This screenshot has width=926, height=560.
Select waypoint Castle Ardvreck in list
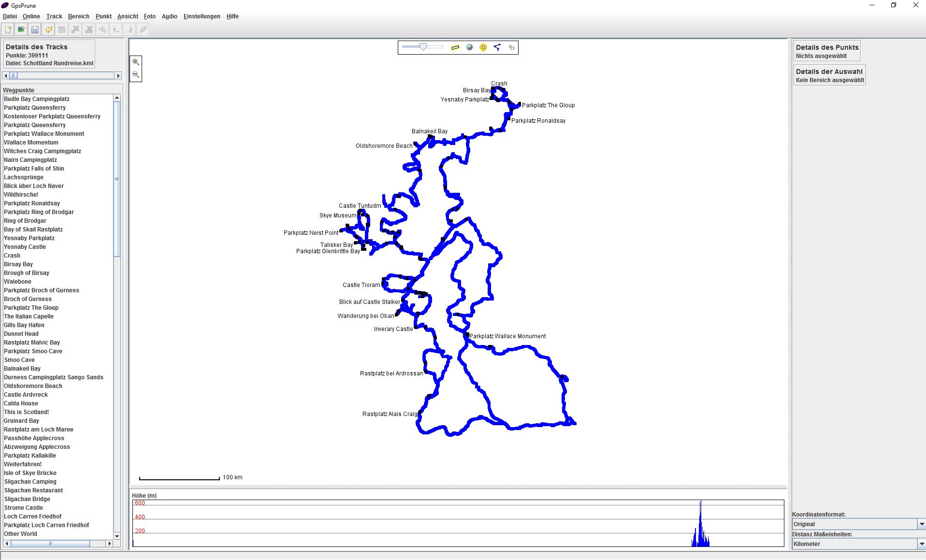click(x=26, y=395)
